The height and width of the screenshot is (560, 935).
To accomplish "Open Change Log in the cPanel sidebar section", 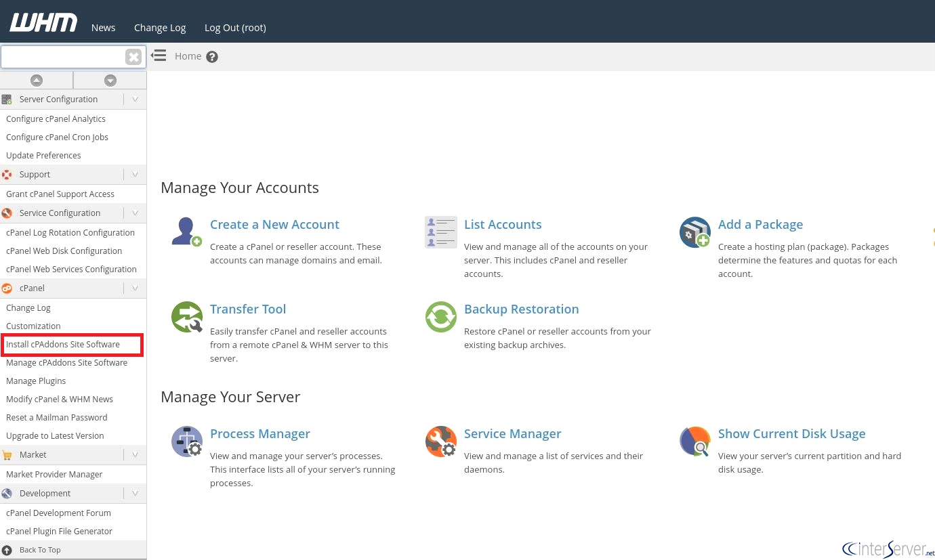I will point(28,308).
